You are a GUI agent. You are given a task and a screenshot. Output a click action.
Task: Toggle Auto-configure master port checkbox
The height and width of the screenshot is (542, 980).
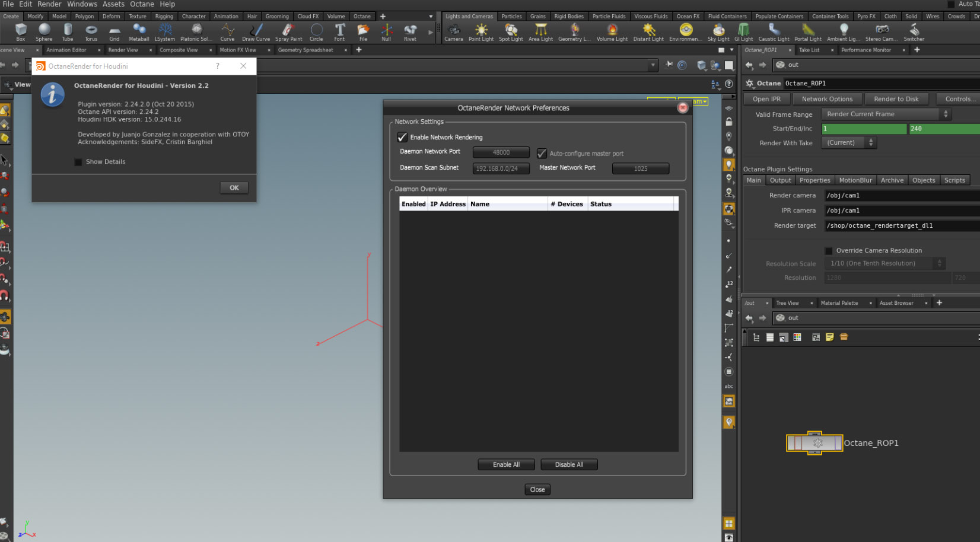542,153
